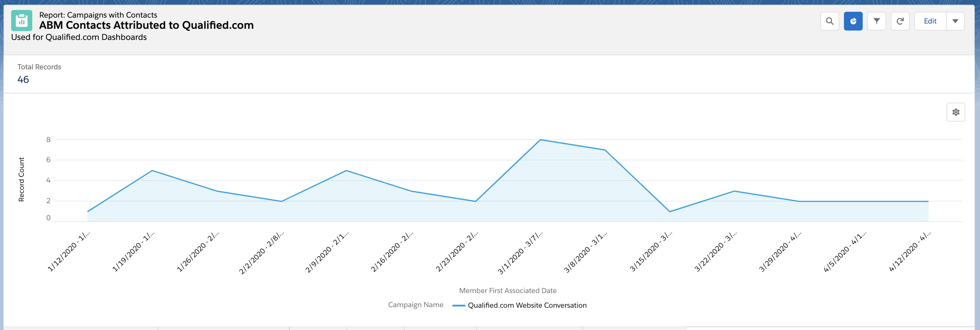This screenshot has width=980, height=330.
Task: Click the 4/5/2020 x-axis label
Action: [x=845, y=252]
